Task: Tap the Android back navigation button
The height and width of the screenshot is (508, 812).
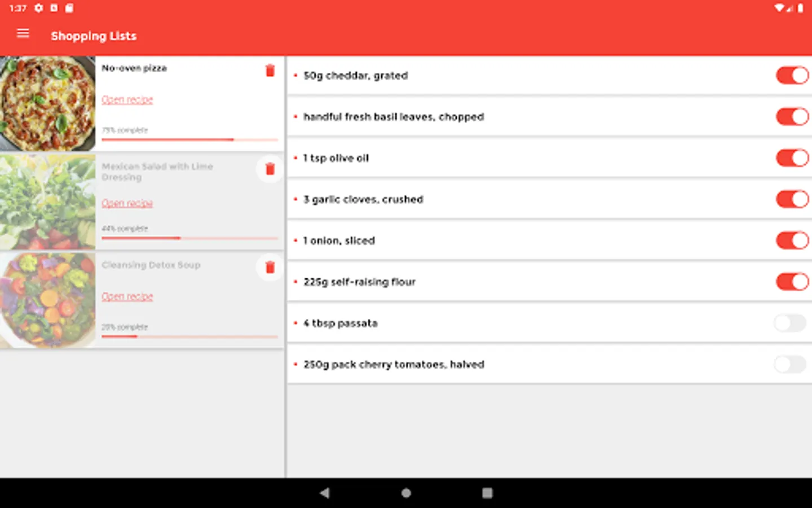Action: (324, 493)
